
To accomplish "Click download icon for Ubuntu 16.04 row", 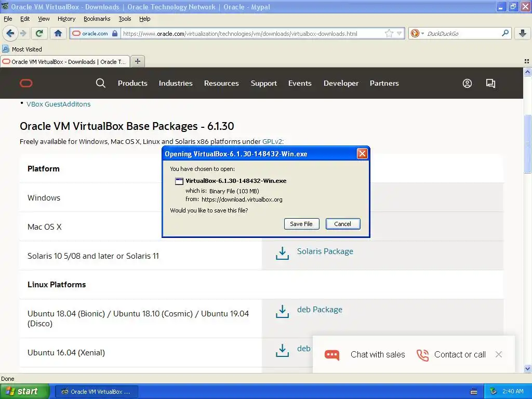I will click(x=282, y=351).
